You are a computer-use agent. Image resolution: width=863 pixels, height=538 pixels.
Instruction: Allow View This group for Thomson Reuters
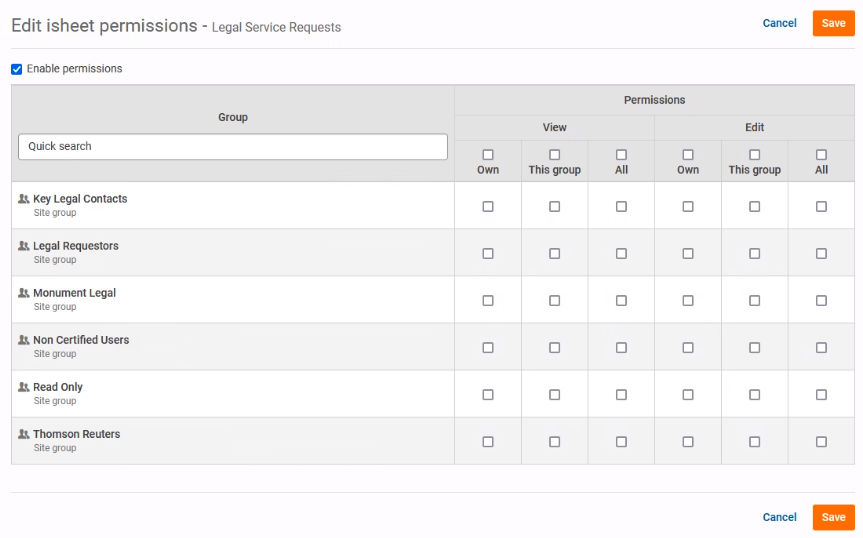(554, 442)
